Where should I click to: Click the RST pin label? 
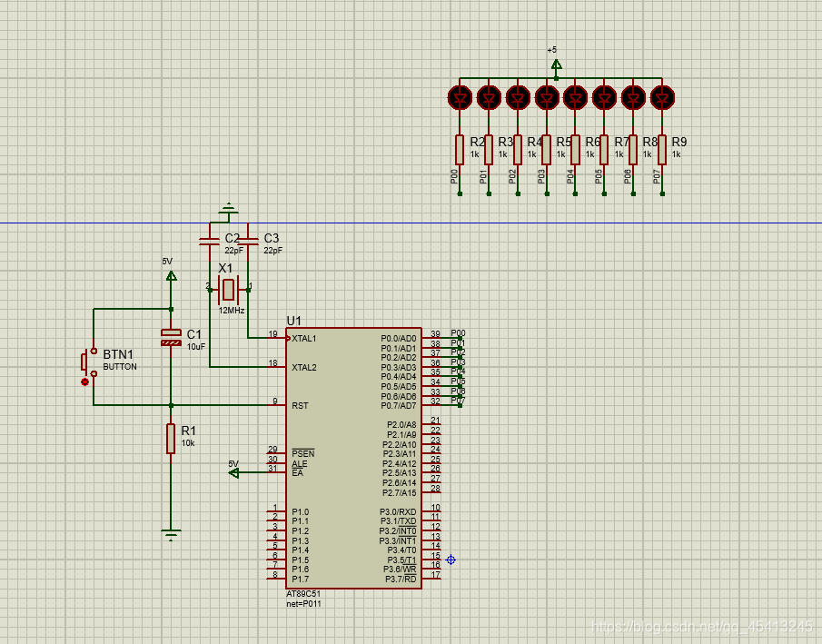(x=300, y=405)
